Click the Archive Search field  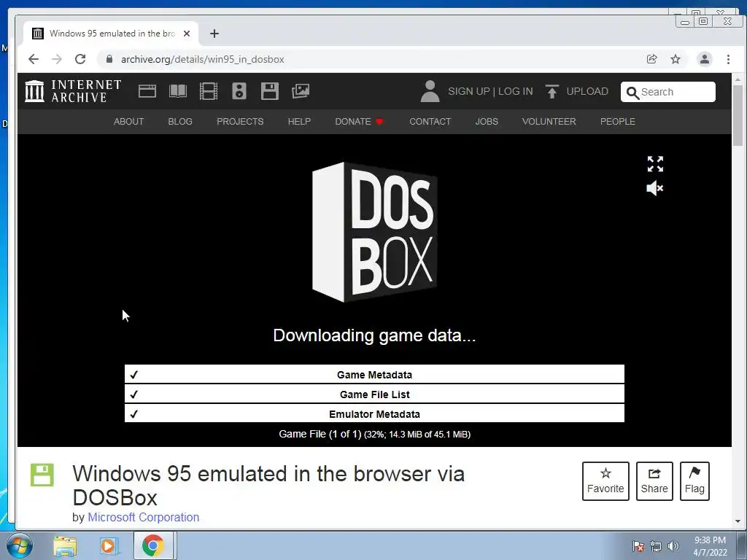[668, 91]
